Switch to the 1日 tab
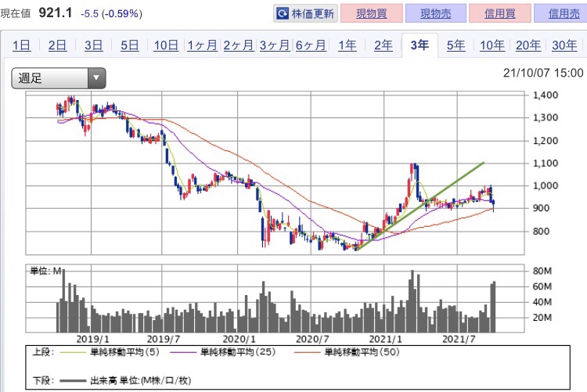 [x=22, y=45]
